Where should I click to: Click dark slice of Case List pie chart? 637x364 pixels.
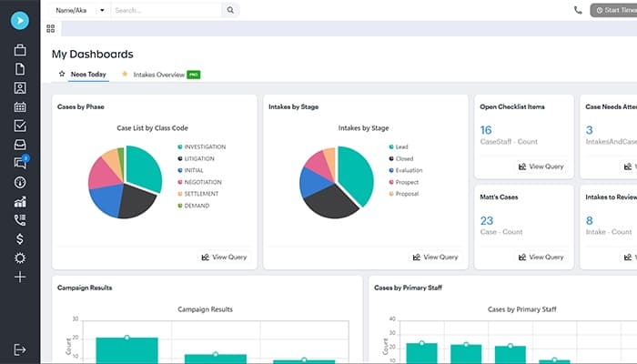pyautogui.click(x=136, y=200)
